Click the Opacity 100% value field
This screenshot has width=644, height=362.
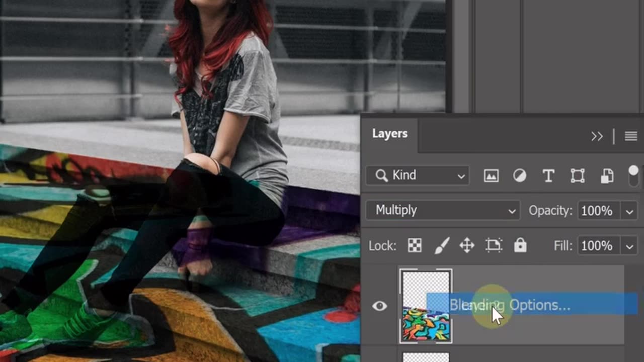coord(600,211)
